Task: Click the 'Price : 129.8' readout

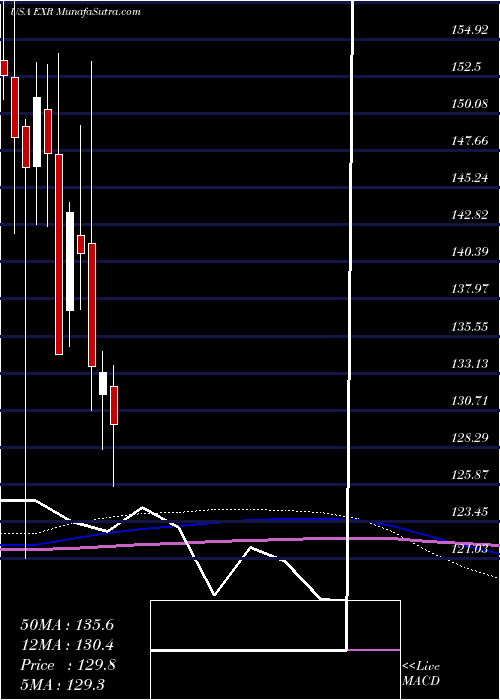Action: [68, 665]
